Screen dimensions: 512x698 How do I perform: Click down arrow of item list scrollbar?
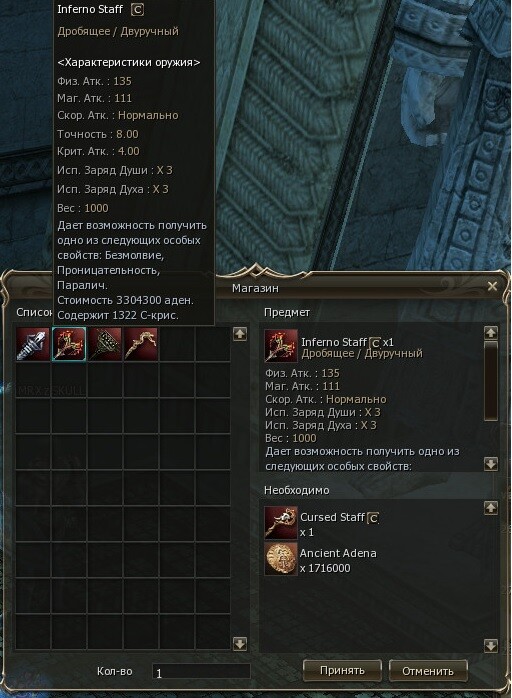point(240,643)
